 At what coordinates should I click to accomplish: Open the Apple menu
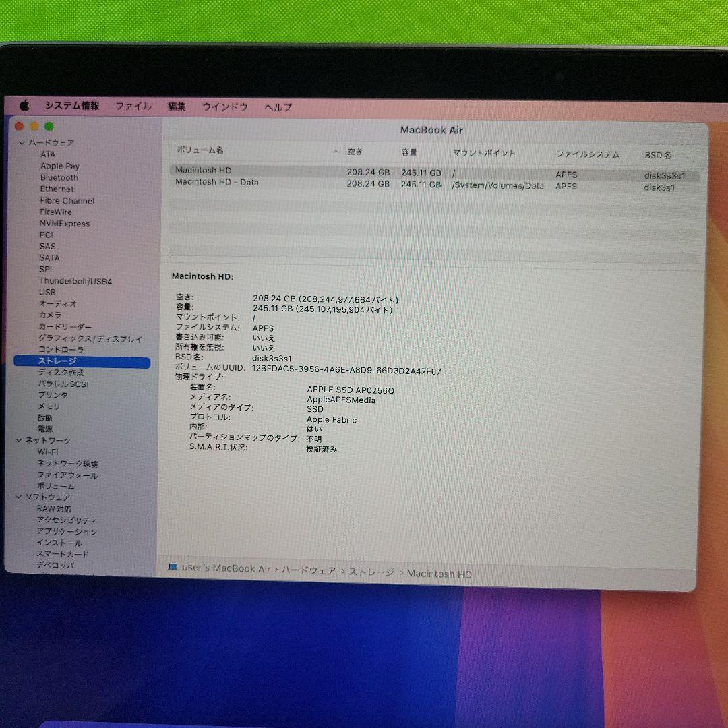click(26, 107)
